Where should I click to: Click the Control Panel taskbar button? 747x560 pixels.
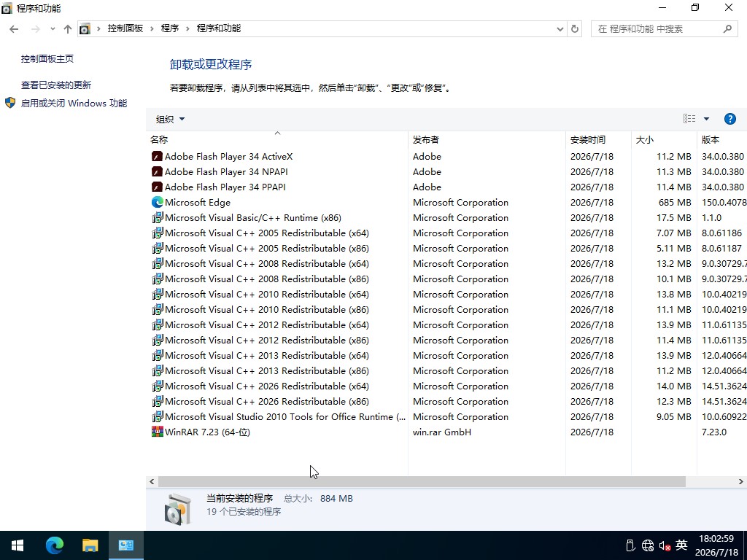pyautogui.click(x=125, y=545)
